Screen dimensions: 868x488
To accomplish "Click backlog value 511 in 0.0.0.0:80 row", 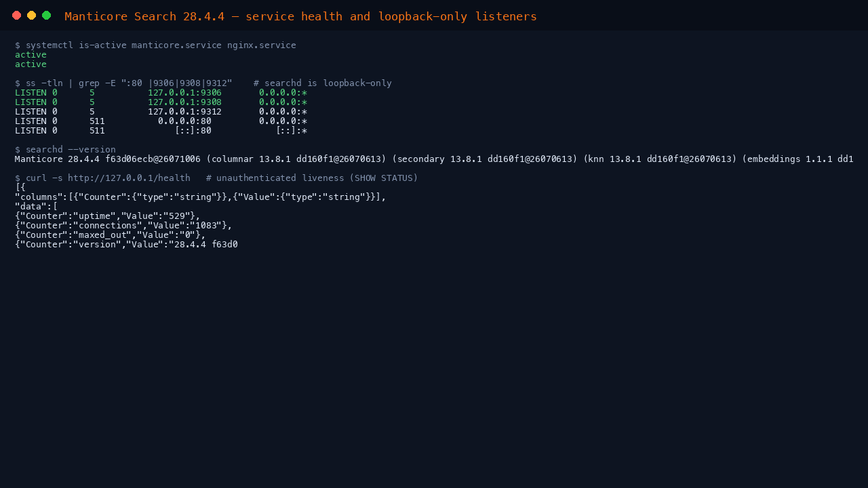I will [97, 121].
